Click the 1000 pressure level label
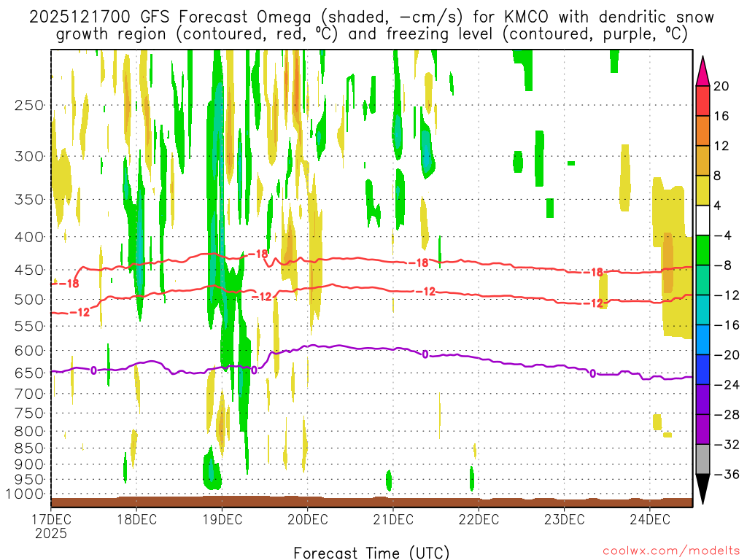Image resolution: width=747 pixels, height=560 pixels. click(x=26, y=494)
